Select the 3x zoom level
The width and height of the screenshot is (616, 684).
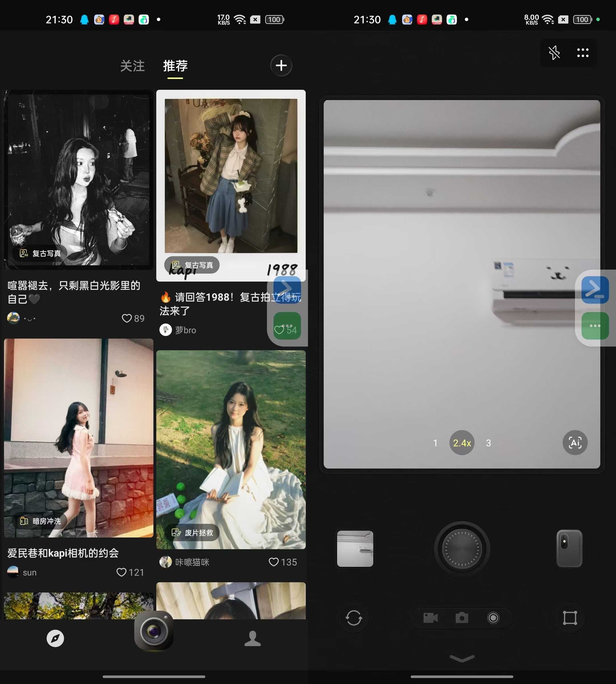[488, 443]
